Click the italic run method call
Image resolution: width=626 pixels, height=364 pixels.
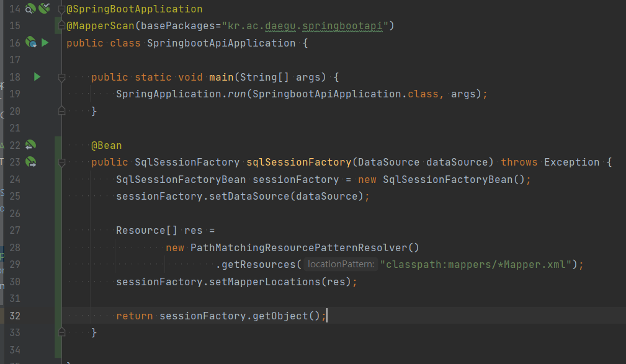[237, 94]
